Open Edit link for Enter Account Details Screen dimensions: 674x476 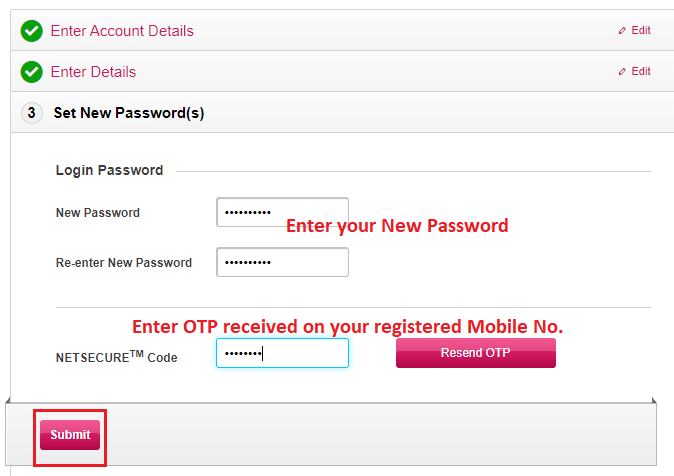coord(641,31)
